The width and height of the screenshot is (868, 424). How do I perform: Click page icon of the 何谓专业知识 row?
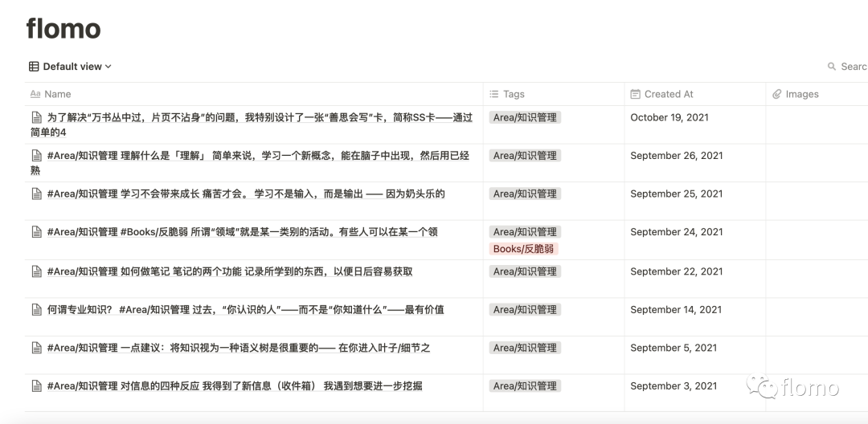point(36,310)
